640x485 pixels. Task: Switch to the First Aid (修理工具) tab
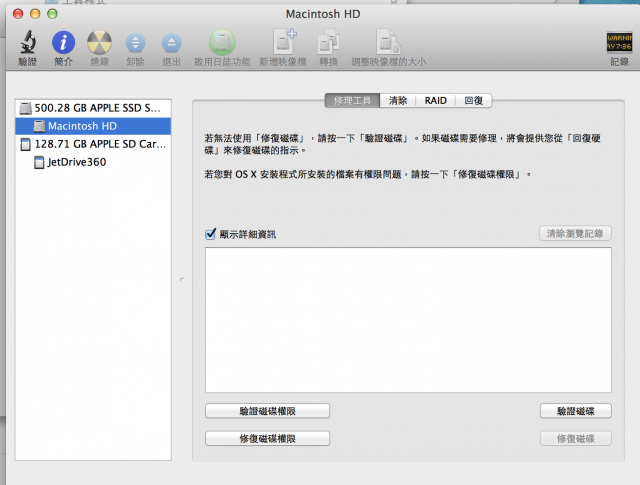click(352, 100)
